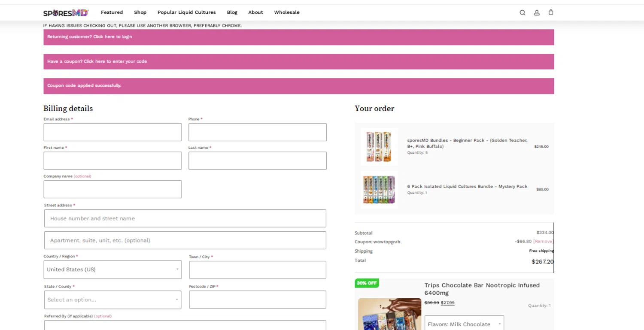Click the $334.00 subtotal value
644x330 pixels.
545,233
